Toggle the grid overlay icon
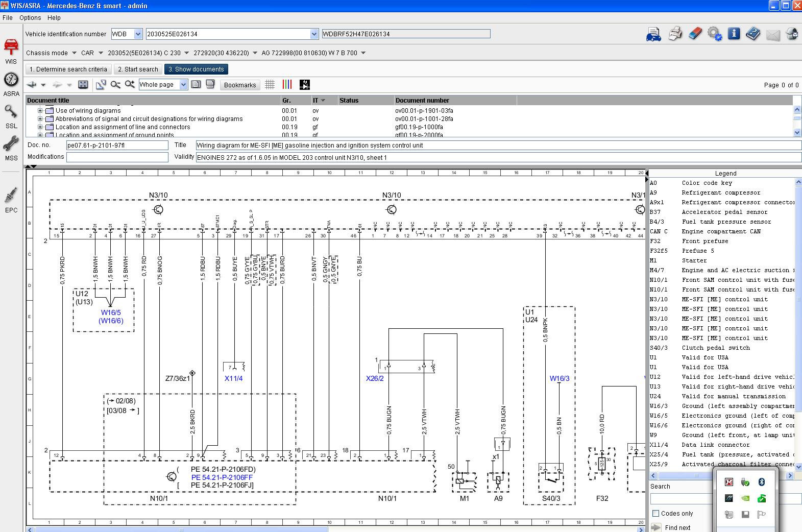The height and width of the screenshot is (532, 802). (x=270, y=85)
